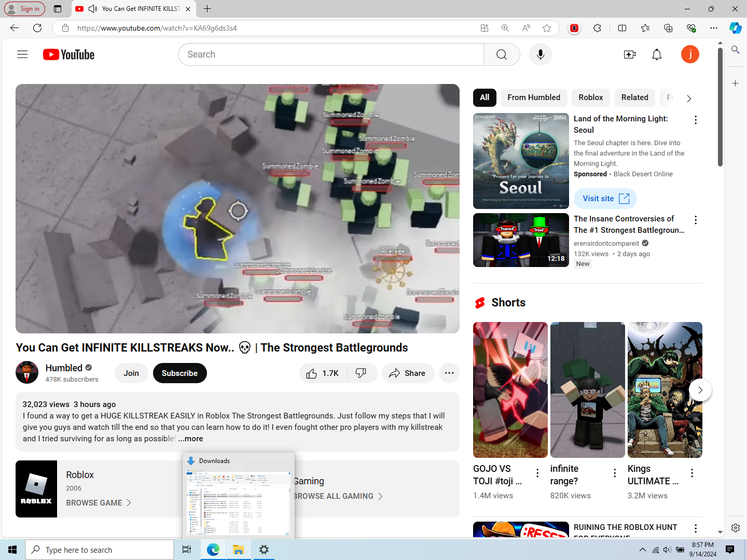
Task: Open Edge tab actions menu icon
Action: 58,9
